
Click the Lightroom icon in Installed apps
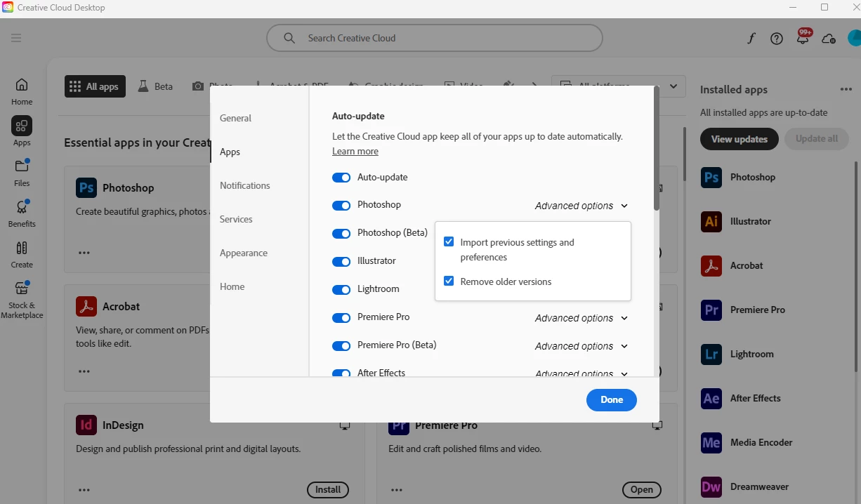coord(711,354)
